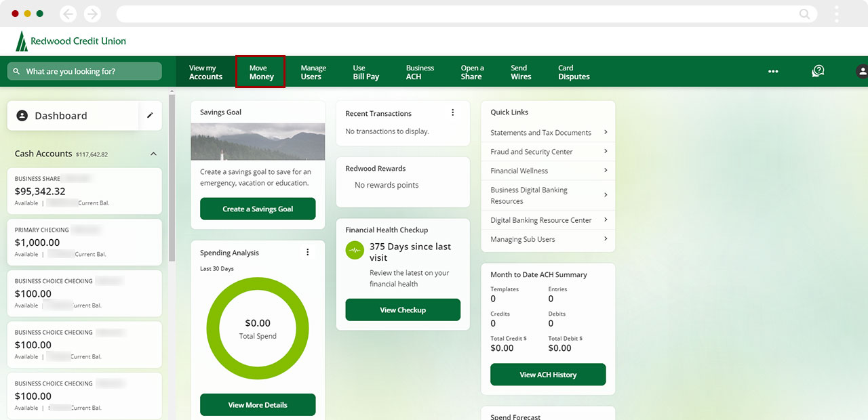Edit dashboard with the pencil icon
The height and width of the screenshot is (420, 868).
click(150, 115)
